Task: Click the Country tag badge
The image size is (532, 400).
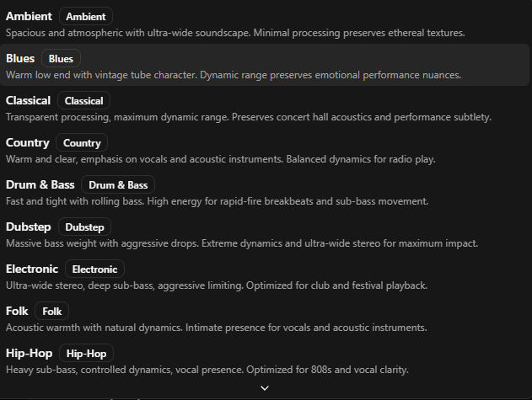Action: (x=82, y=143)
